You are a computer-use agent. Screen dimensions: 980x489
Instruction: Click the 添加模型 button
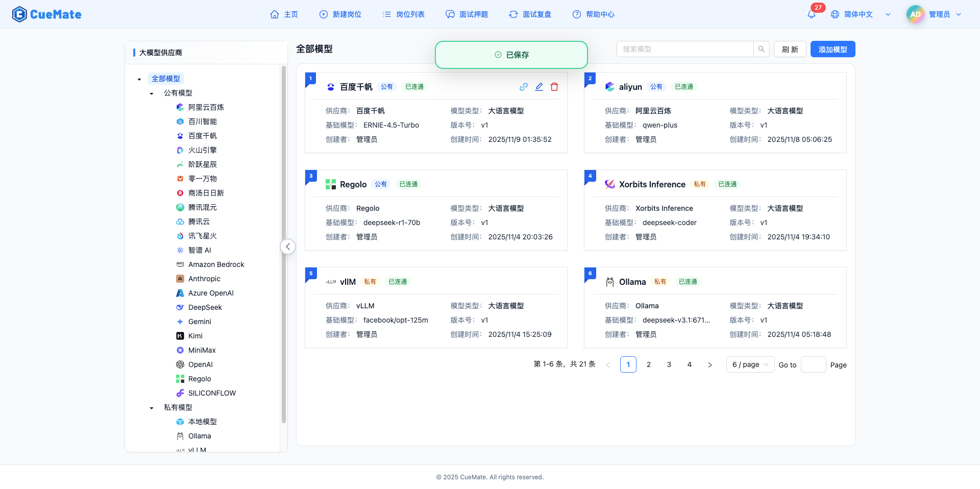click(x=832, y=49)
